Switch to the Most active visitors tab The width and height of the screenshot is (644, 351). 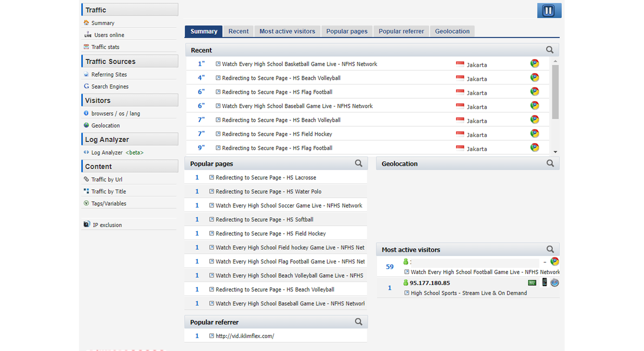(287, 31)
